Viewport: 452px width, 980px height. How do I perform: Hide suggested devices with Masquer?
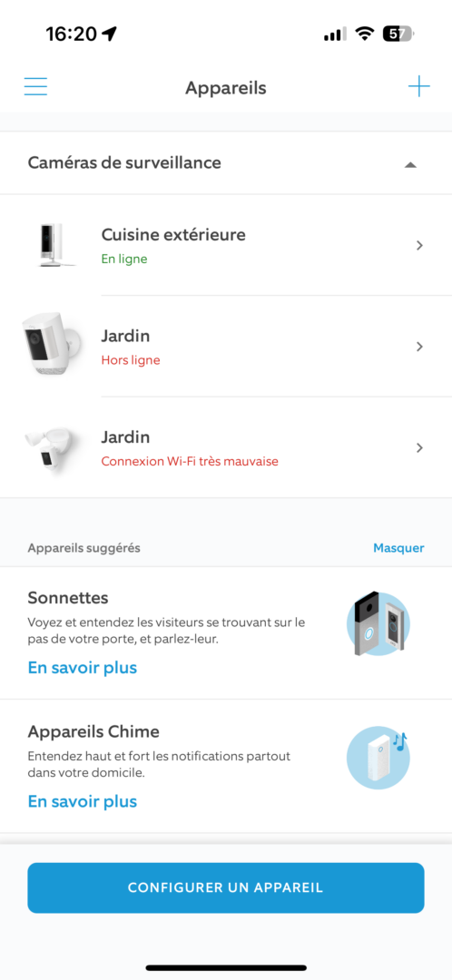pyautogui.click(x=398, y=548)
